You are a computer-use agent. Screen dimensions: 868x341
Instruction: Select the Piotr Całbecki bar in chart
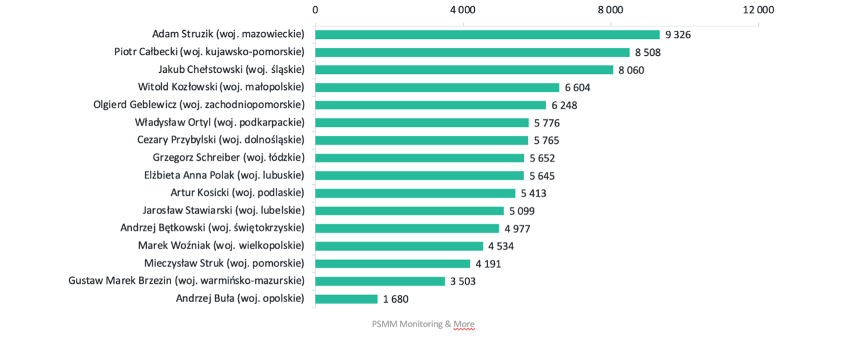click(472, 52)
